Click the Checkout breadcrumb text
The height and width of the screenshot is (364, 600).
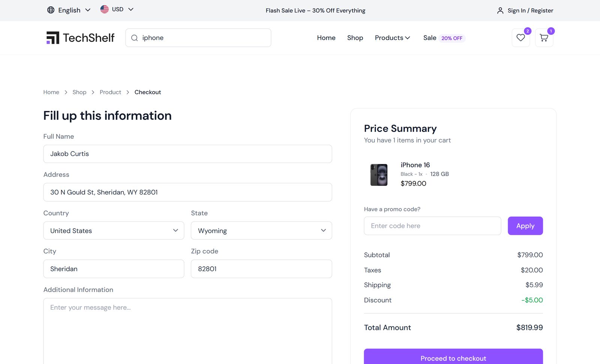[148, 92]
